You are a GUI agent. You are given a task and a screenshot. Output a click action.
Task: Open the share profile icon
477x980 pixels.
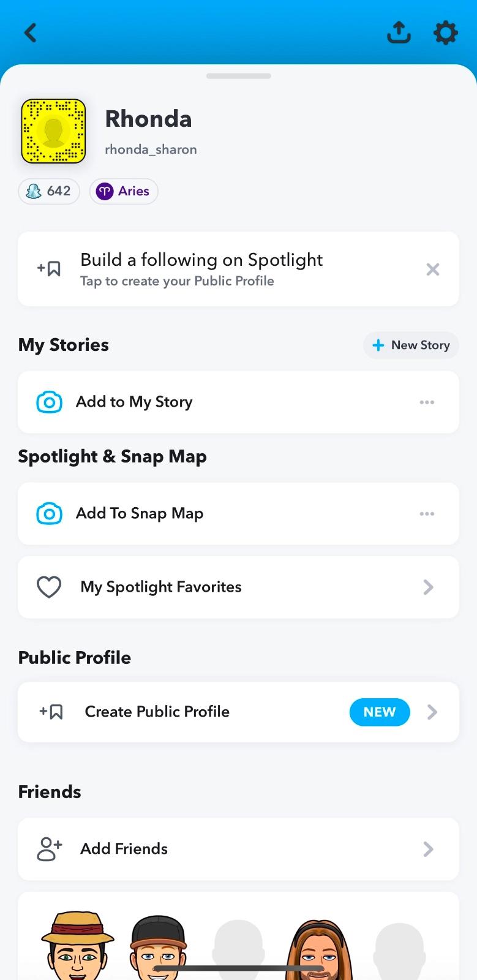[399, 32]
